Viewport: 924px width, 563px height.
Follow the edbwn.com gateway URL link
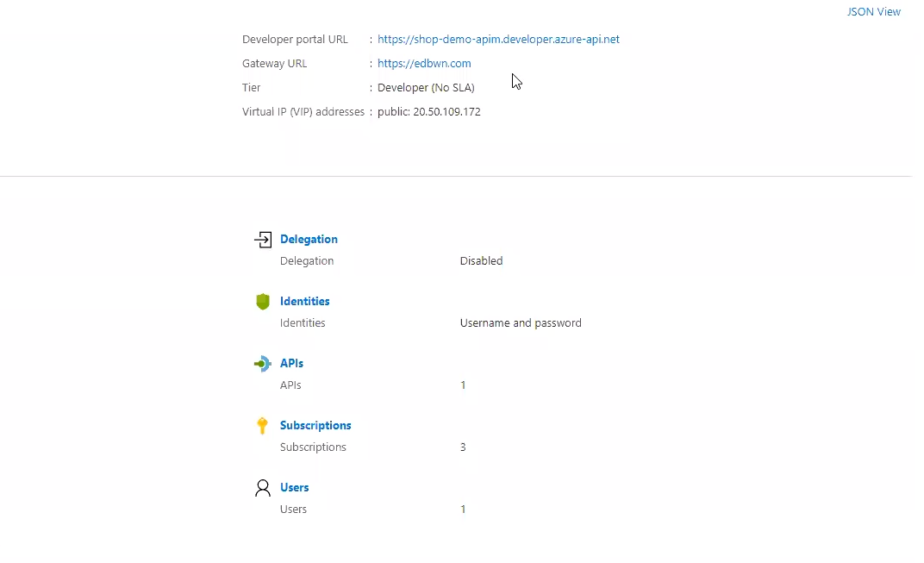pos(424,64)
